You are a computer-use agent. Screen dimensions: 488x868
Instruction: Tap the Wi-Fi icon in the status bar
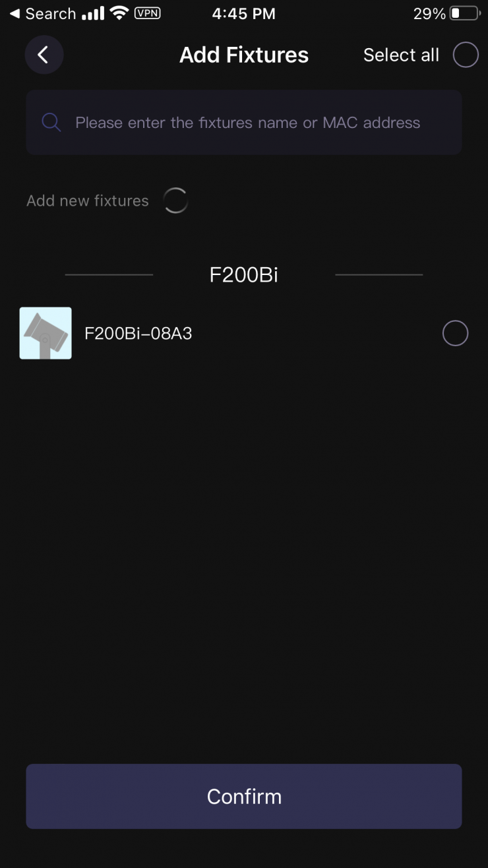tap(119, 13)
